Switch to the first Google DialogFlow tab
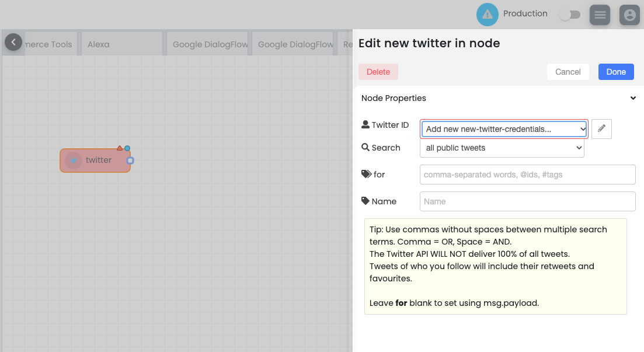 pos(207,44)
